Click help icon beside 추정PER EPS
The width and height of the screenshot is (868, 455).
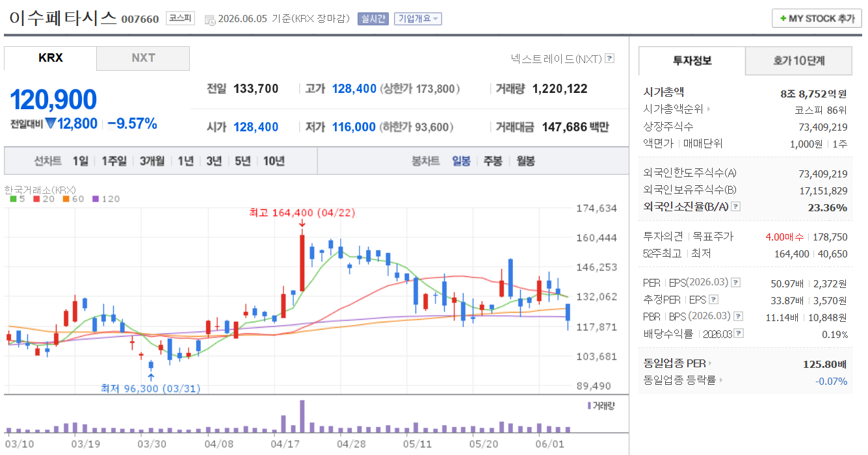713,300
